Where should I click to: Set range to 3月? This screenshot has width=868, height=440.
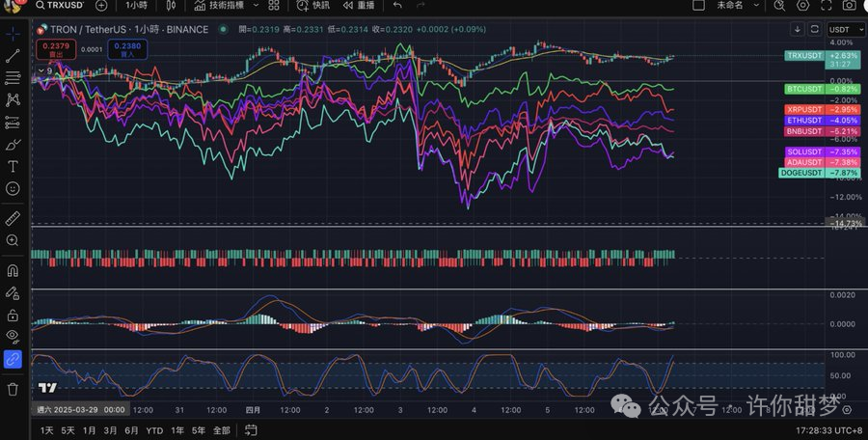click(110, 430)
